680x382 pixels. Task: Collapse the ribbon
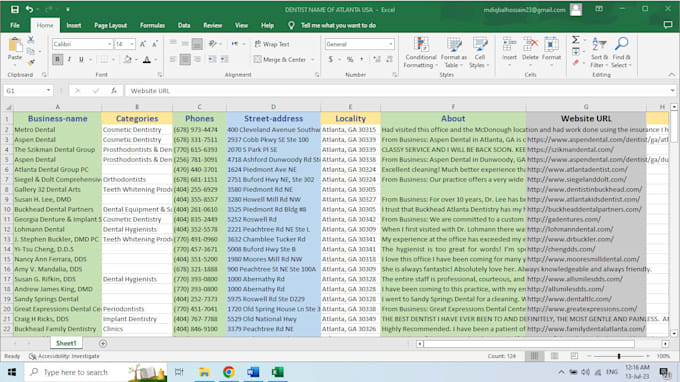(x=671, y=75)
